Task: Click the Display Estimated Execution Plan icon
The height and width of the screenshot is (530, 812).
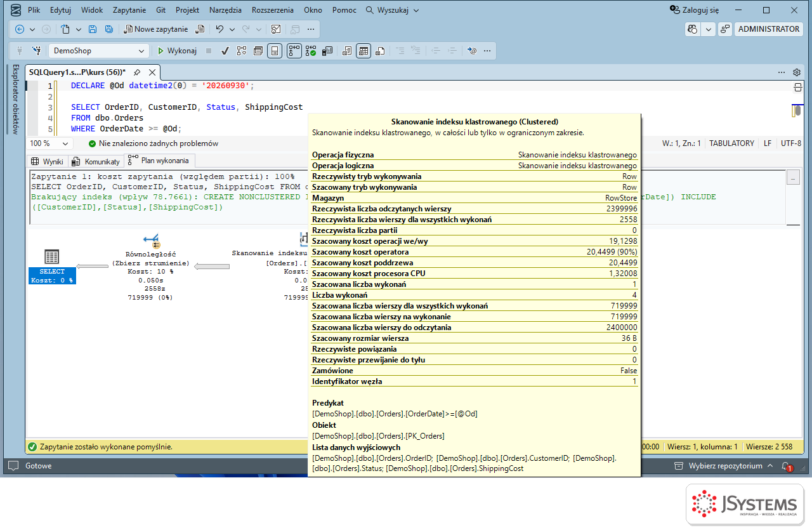Action: point(242,51)
